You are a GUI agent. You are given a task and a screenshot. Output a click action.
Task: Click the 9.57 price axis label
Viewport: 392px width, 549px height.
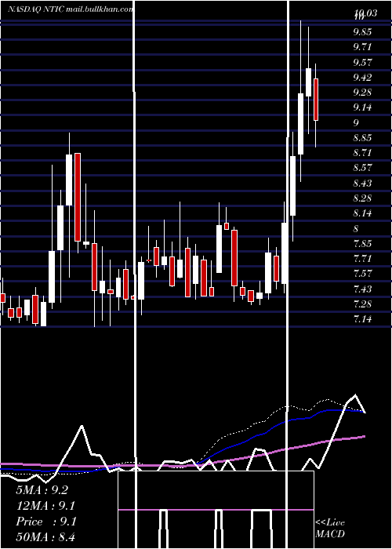click(362, 62)
